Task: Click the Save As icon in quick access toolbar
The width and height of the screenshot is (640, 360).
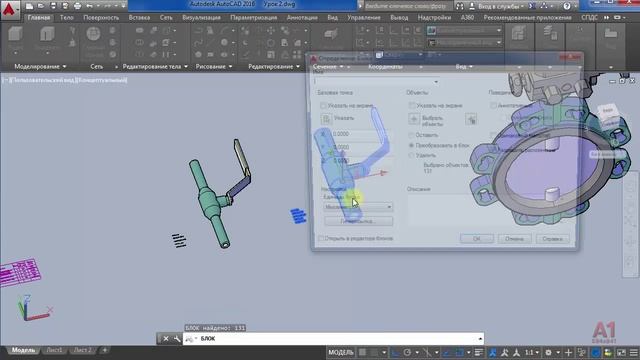Action: pos(65,6)
